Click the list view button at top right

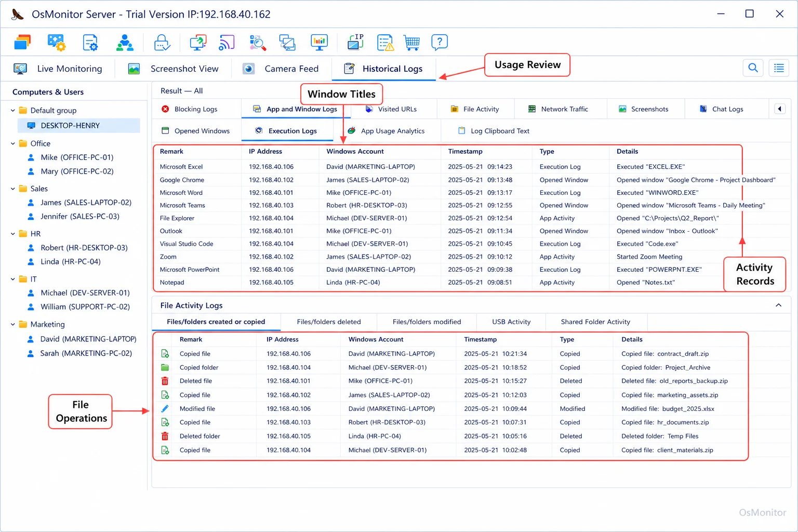[x=779, y=68]
